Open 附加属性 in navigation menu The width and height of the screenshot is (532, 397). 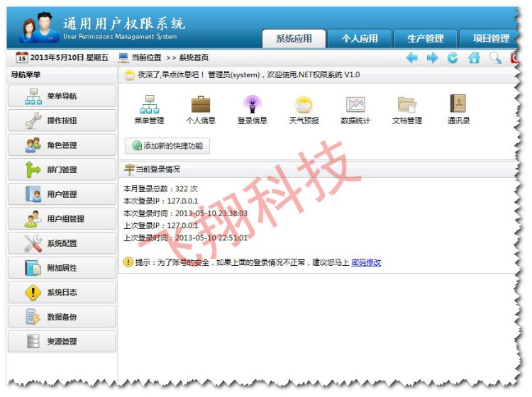coord(62,268)
